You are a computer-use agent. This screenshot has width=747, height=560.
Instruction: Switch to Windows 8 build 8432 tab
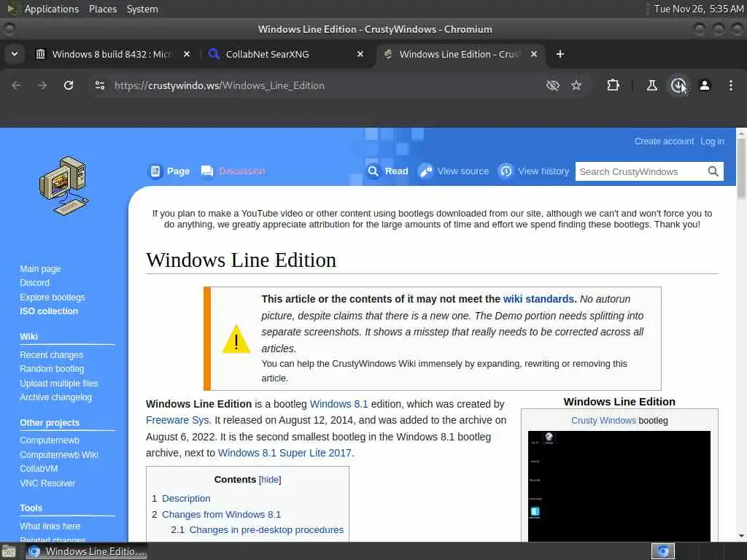[x=112, y=54]
